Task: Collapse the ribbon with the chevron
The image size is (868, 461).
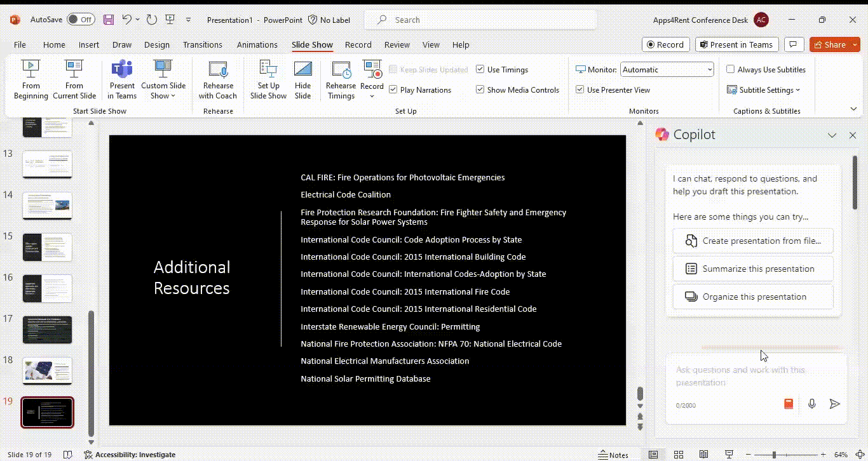Action: click(853, 109)
